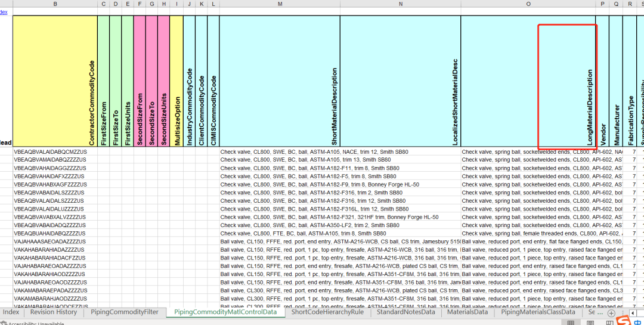Click the SecondSizeTo header cell
This screenshot has height=325, width=644.
point(152,81)
